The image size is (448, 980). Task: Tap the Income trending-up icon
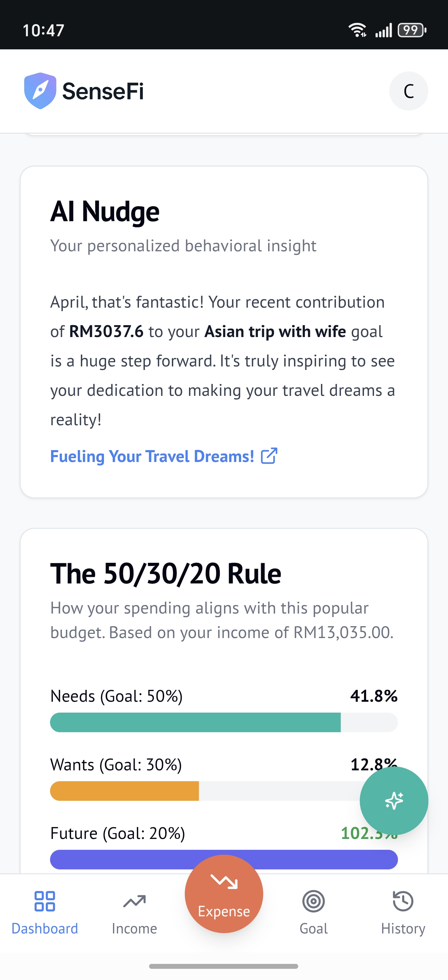pos(134,901)
